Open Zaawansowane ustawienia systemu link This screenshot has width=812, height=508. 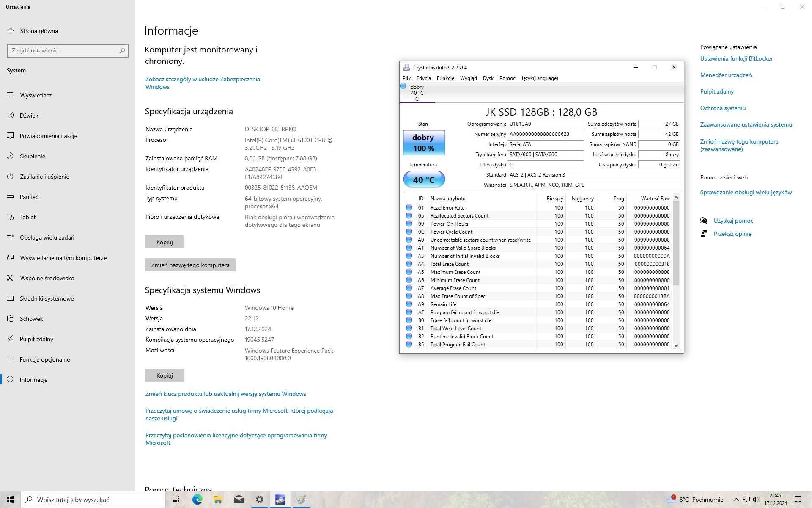coord(746,124)
